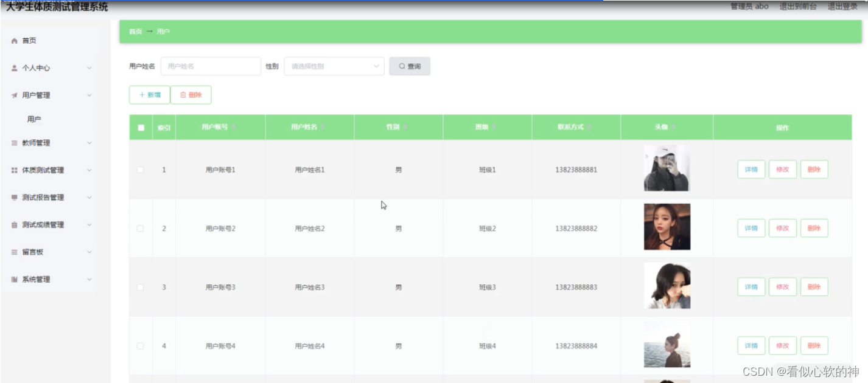Sort table by 联系方式 column arrows
The height and width of the screenshot is (383, 868).
pyautogui.click(x=589, y=127)
